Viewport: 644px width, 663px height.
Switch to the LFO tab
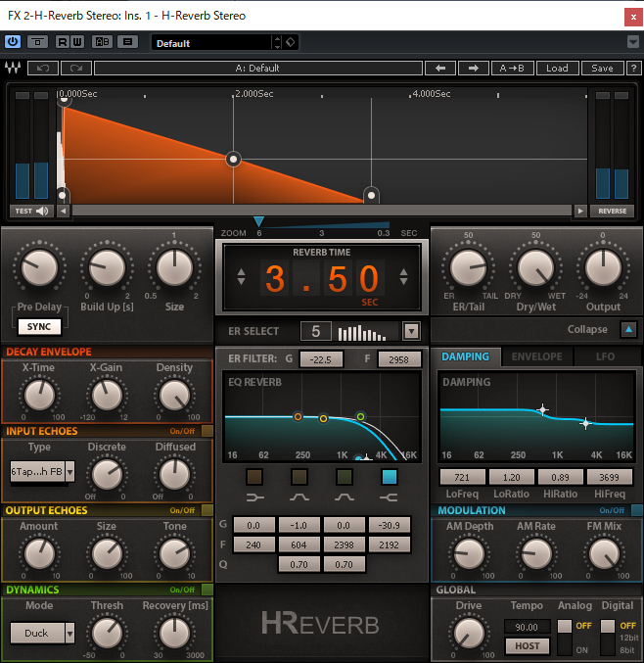coord(605,356)
